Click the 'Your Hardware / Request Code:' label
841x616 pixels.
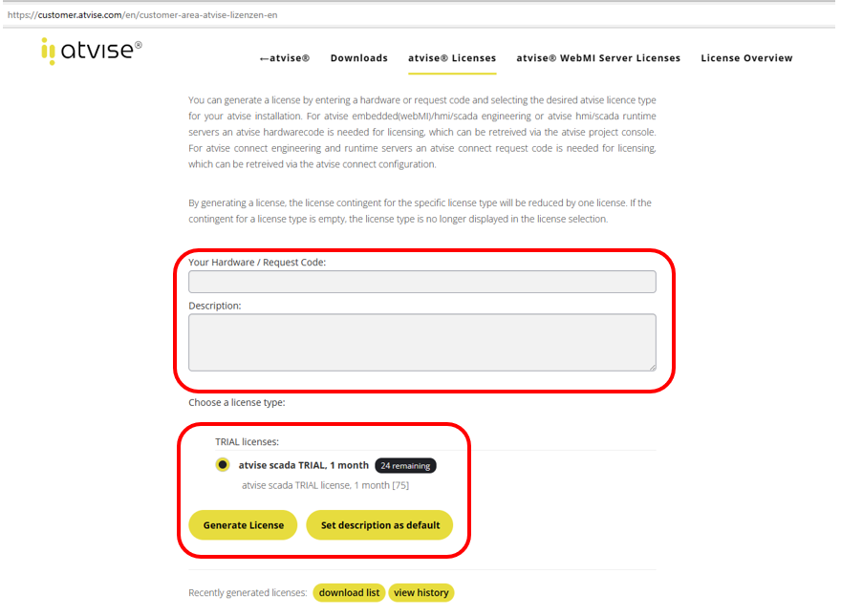[x=257, y=263]
